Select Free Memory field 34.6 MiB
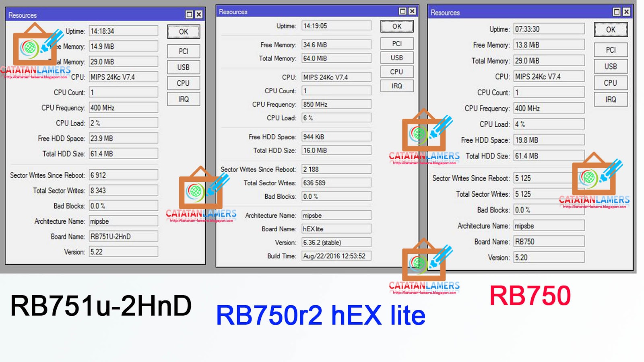 336,45
